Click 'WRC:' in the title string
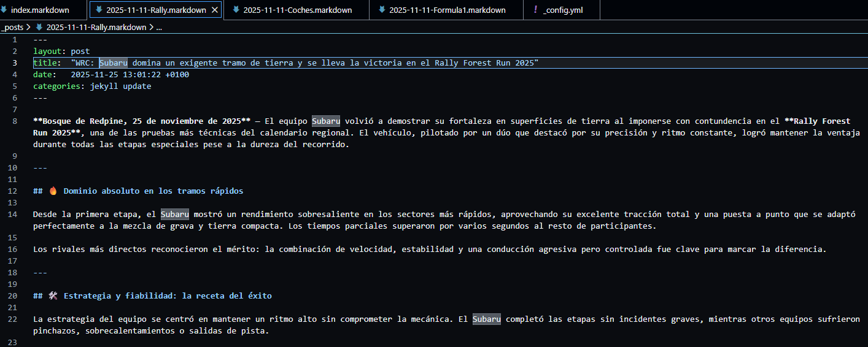Image resolution: width=868 pixels, height=347 pixels. (85, 63)
